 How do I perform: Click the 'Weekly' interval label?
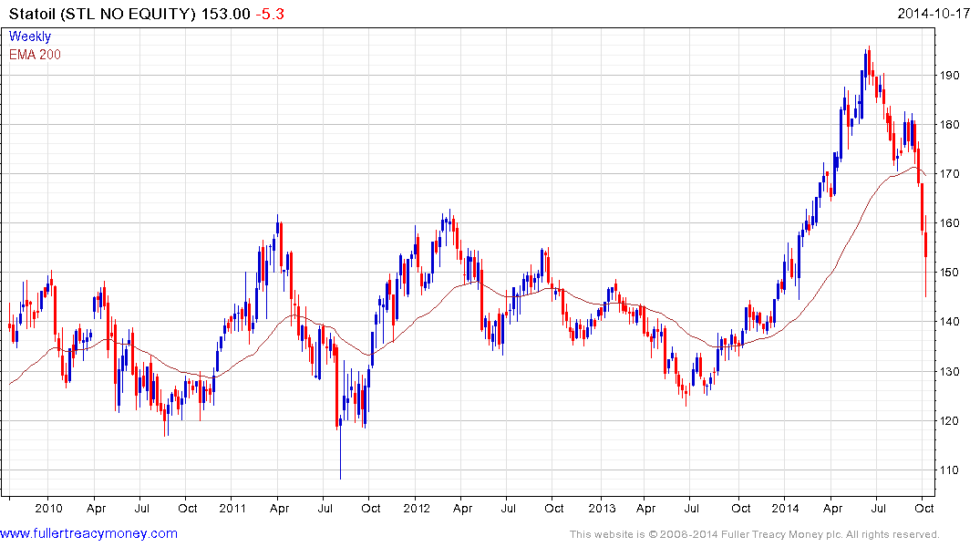(x=29, y=36)
